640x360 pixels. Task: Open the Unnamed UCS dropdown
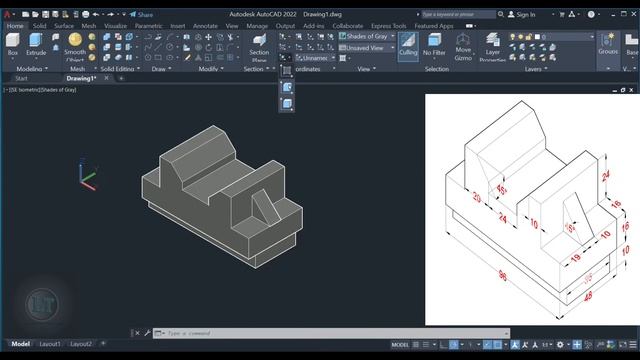coord(316,58)
